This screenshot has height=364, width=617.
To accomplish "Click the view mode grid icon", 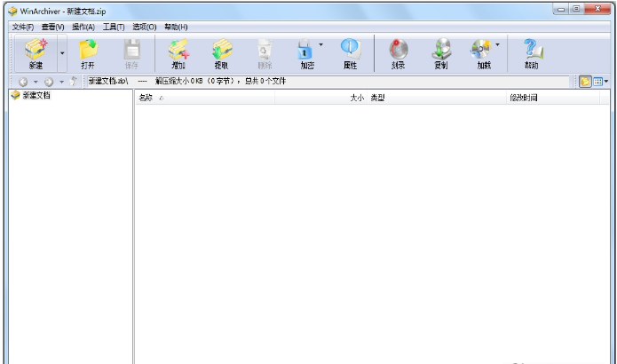I will pyautogui.click(x=598, y=82).
